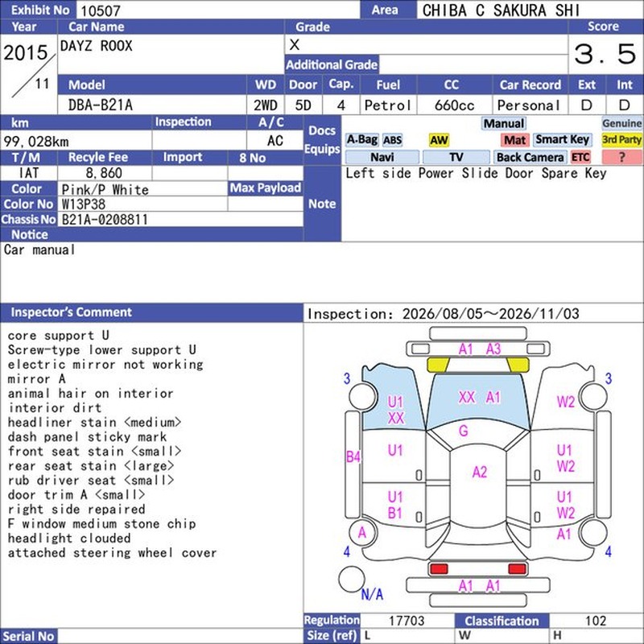Click the model code DBA-B21A
Image resolution: width=644 pixels, height=644 pixels.
[x=100, y=105]
